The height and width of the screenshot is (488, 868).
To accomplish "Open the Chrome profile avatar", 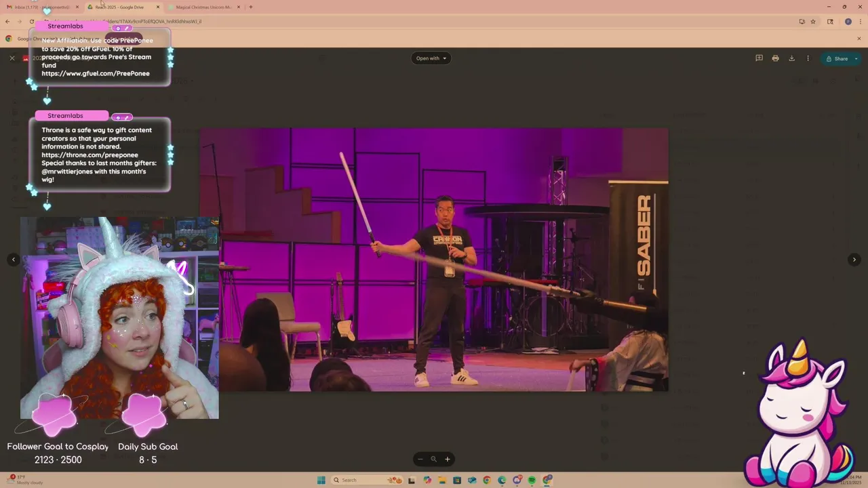I will (x=848, y=22).
